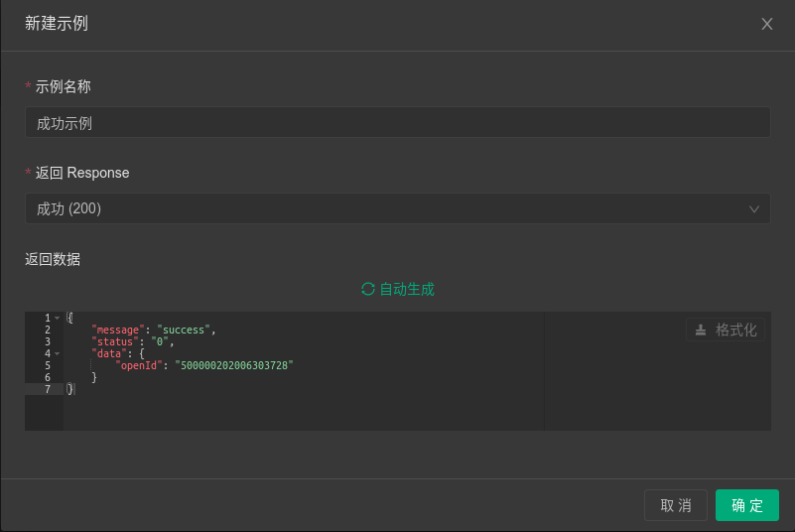This screenshot has height=532, width=795.
Task: Click the refresh icon beside 自动生成
Action: tap(368, 289)
